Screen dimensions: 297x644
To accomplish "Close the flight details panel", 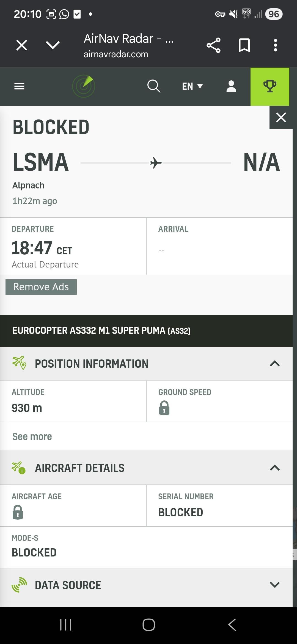I will [x=281, y=118].
